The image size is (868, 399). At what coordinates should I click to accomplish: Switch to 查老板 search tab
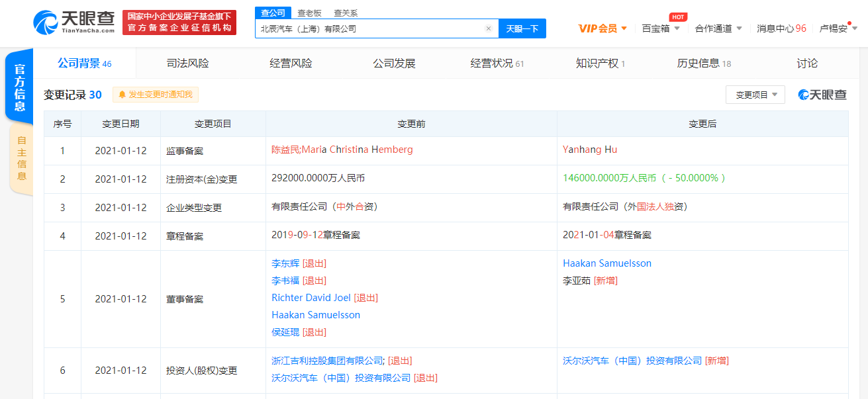coord(309,13)
